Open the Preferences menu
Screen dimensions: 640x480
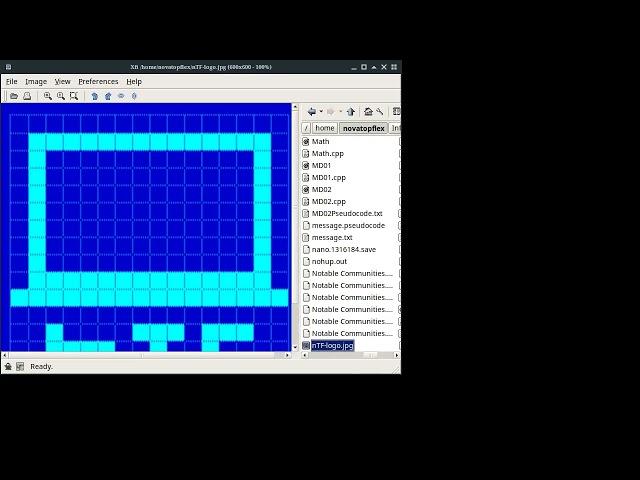pyautogui.click(x=98, y=82)
